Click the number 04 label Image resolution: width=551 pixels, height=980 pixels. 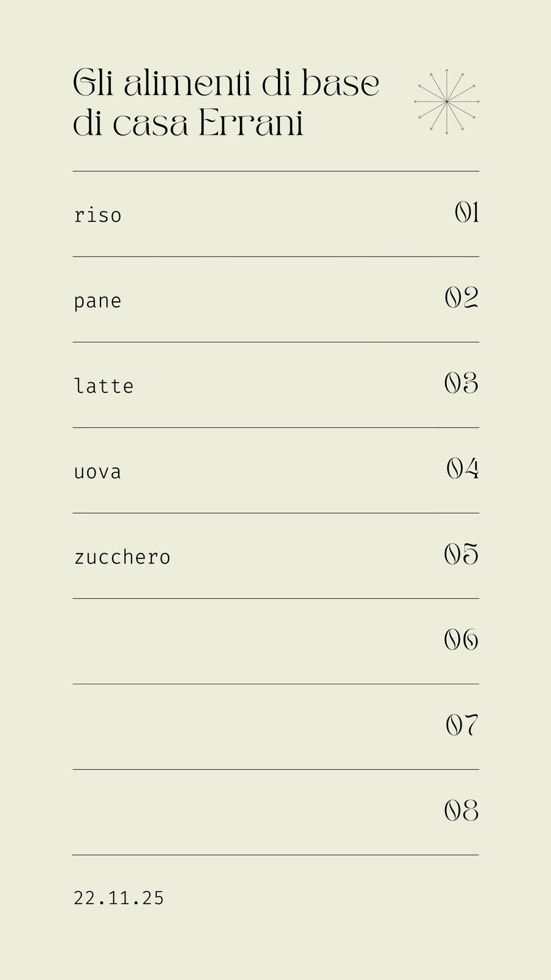tap(462, 469)
